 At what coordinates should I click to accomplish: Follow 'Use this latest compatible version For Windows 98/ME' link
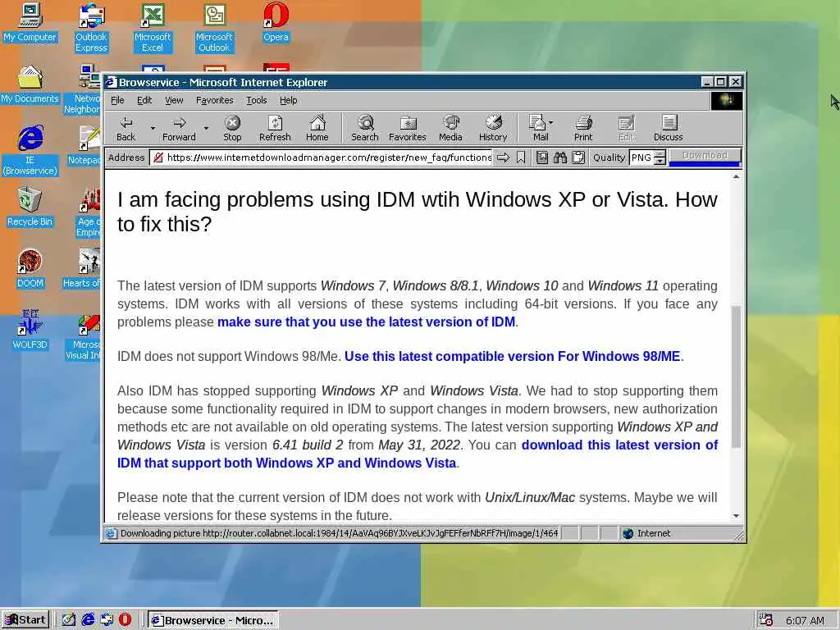tap(512, 356)
